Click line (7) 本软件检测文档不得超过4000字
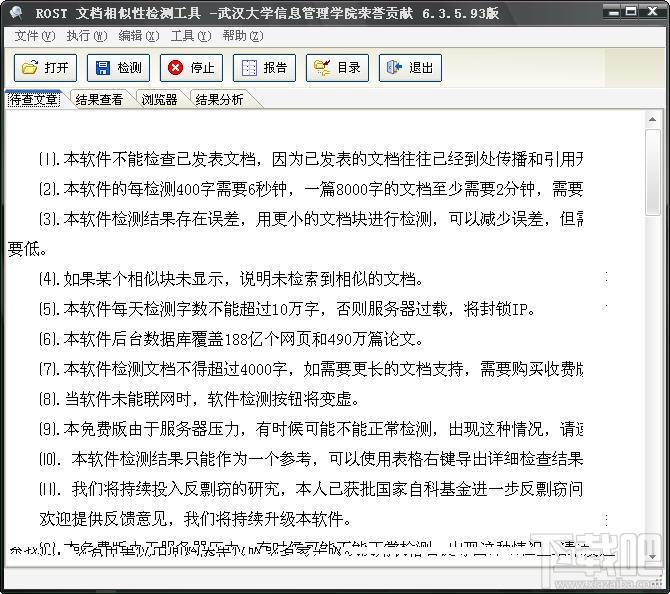The height and width of the screenshot is (594, 670). click(311, 369)
